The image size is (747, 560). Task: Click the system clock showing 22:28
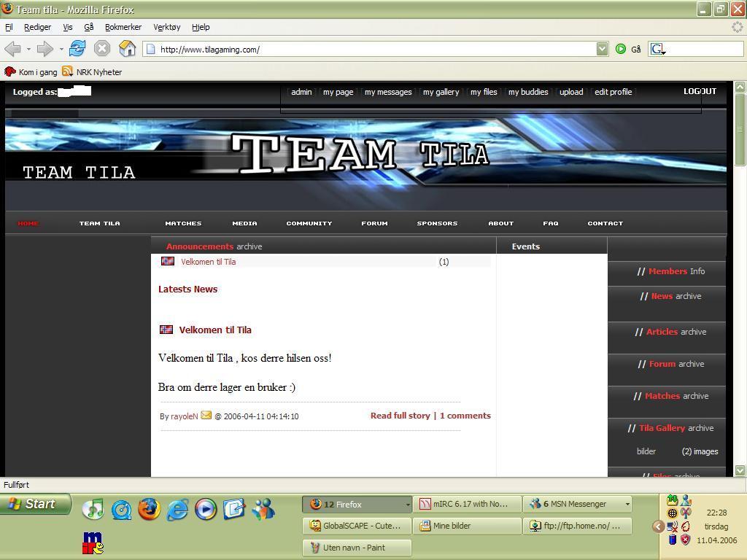pyautogui.click(x=716, y=513)
